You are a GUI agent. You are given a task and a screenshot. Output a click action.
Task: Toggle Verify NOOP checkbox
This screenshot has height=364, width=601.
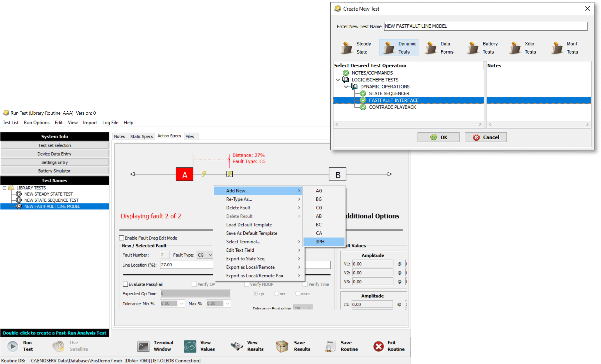[247, 284]
